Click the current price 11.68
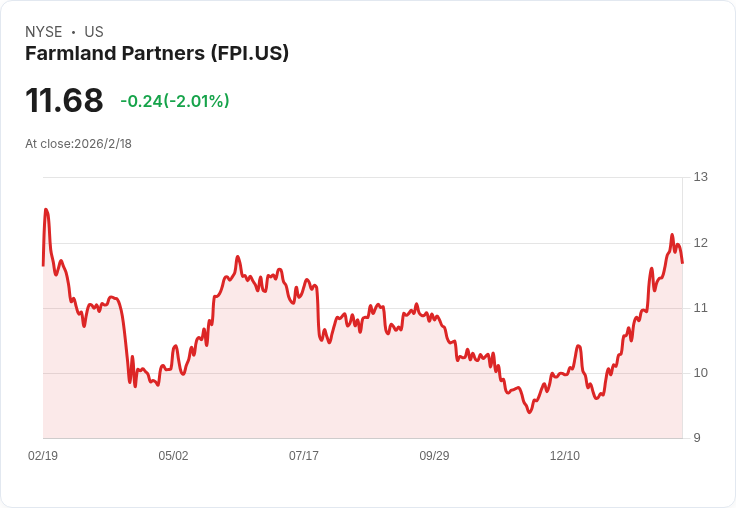Viewport: 736px width, 508px height. click(x=64, y=100)
